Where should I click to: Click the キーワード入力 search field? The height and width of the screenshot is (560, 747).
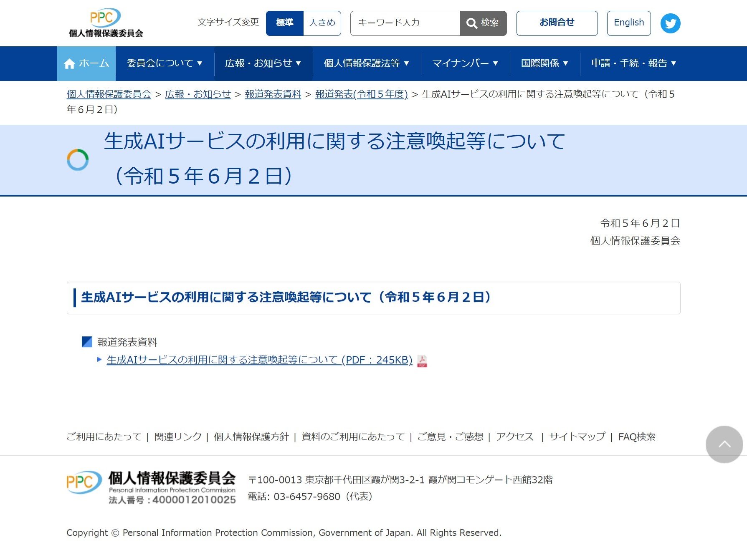(x=405, y=23)
